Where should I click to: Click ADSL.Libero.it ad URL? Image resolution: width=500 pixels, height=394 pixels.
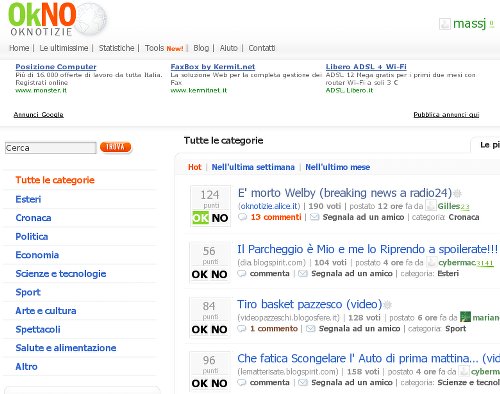point(349,90)
